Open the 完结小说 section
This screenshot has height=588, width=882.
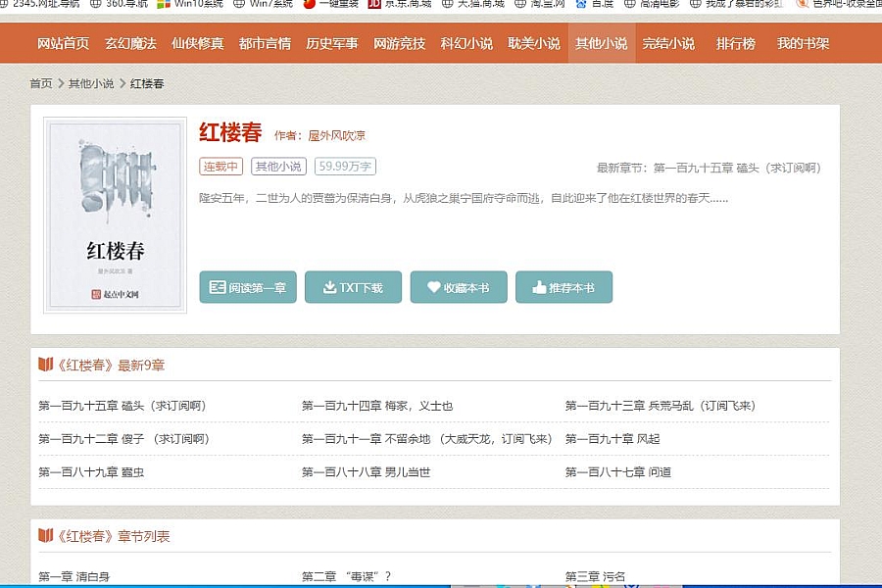[668, 43]
